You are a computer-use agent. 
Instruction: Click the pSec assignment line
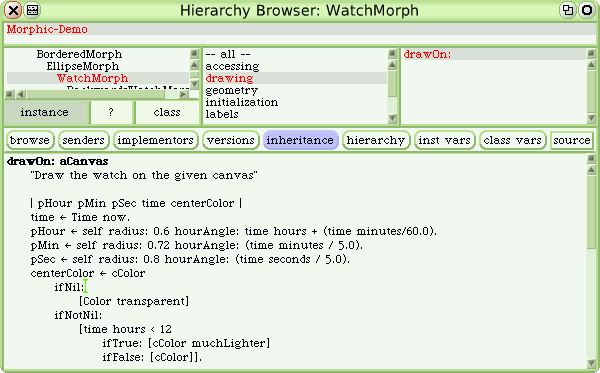pos(190,259)
